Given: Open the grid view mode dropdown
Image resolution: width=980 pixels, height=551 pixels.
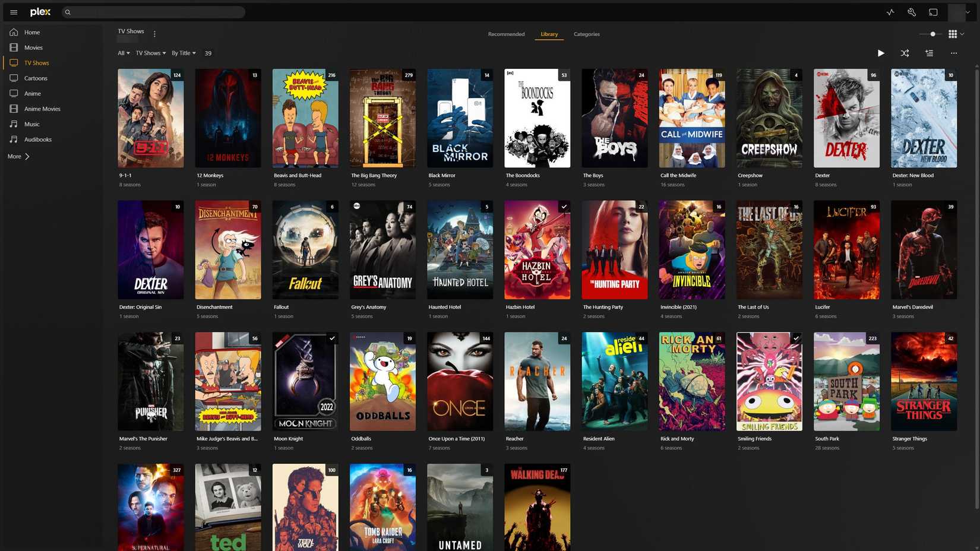Looking at the screenshot, I should pos(956,34).
